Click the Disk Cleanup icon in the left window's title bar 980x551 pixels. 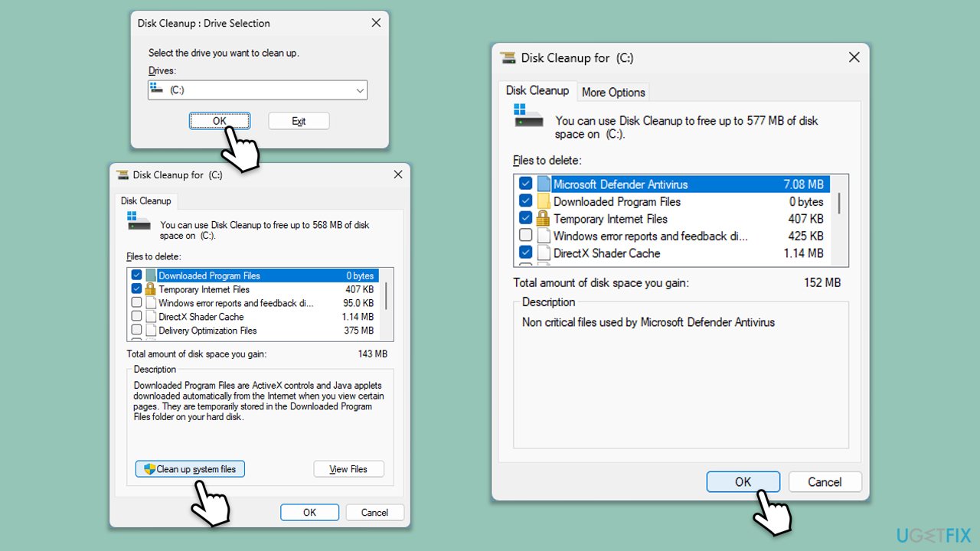point(122,174)
